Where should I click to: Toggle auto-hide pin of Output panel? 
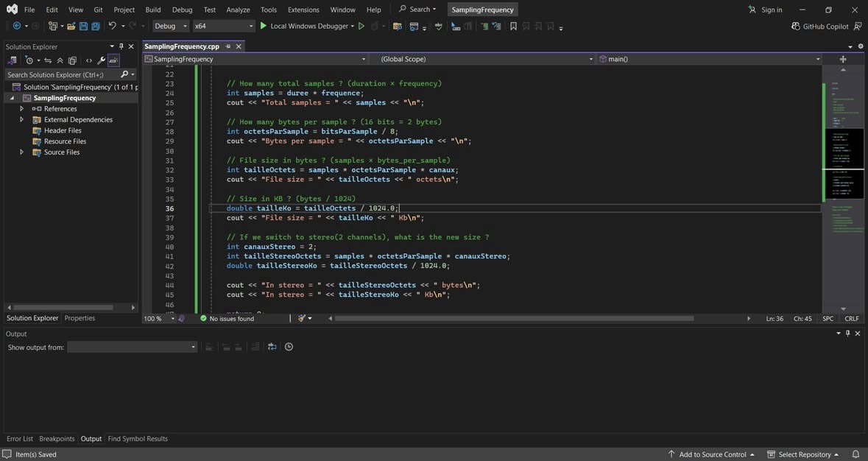(x=847, y=333)
